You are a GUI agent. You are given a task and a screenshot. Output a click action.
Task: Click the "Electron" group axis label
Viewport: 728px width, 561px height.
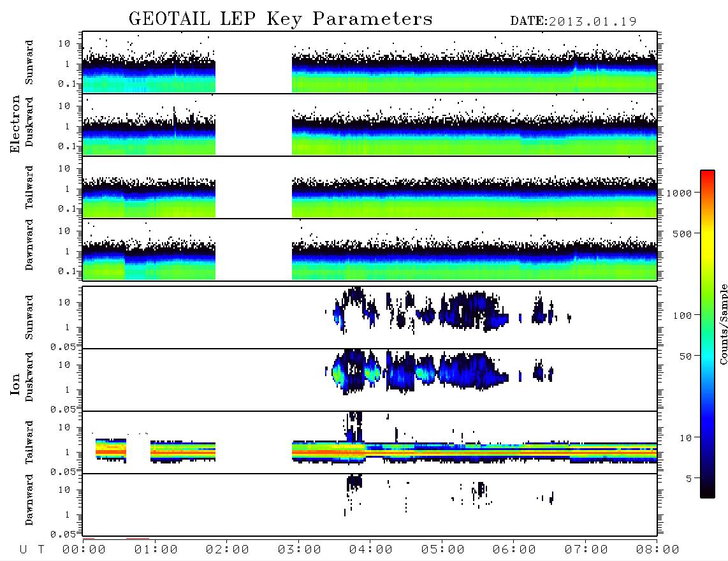click(15, 124)
